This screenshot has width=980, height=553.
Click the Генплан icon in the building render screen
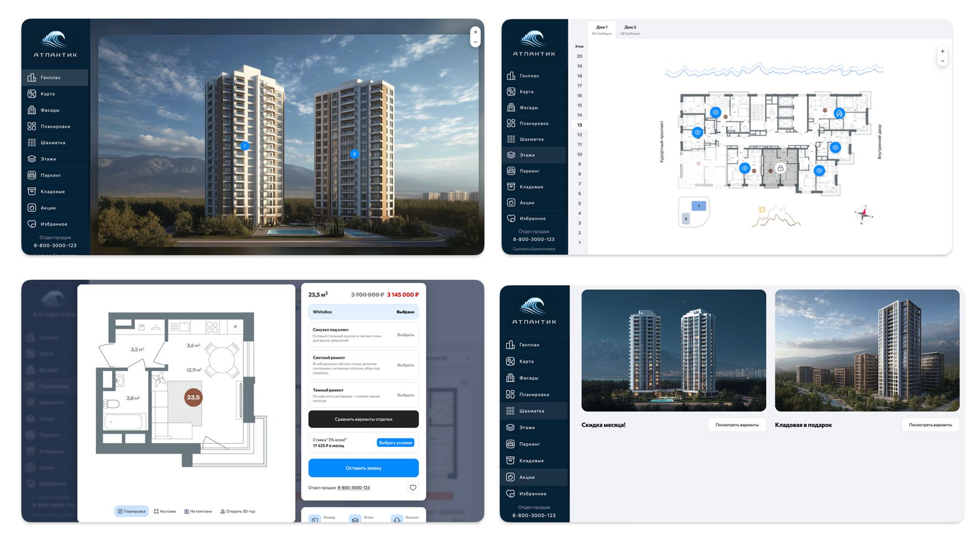pyautogui.click(x=32, y=77)
